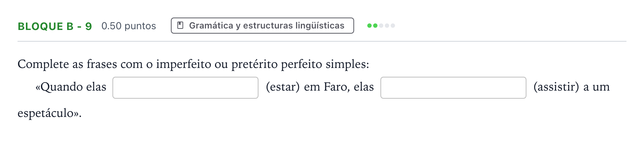Image resolution: width=644 pixels, height=144 pixels.
Task: Select the second green difficulty dot
Action: click(375, 26)
